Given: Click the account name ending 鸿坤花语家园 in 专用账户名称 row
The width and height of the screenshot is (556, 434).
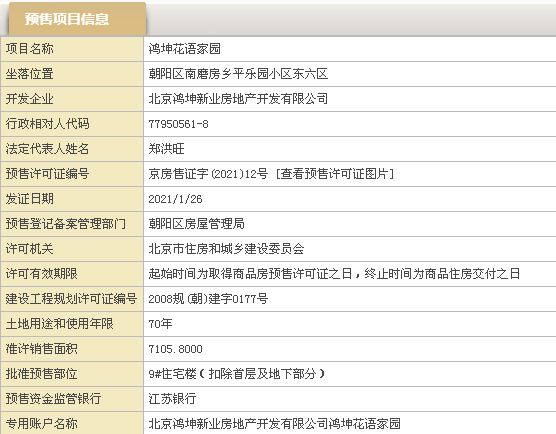Looking at the screenshot, I should (x=274, y=423).
